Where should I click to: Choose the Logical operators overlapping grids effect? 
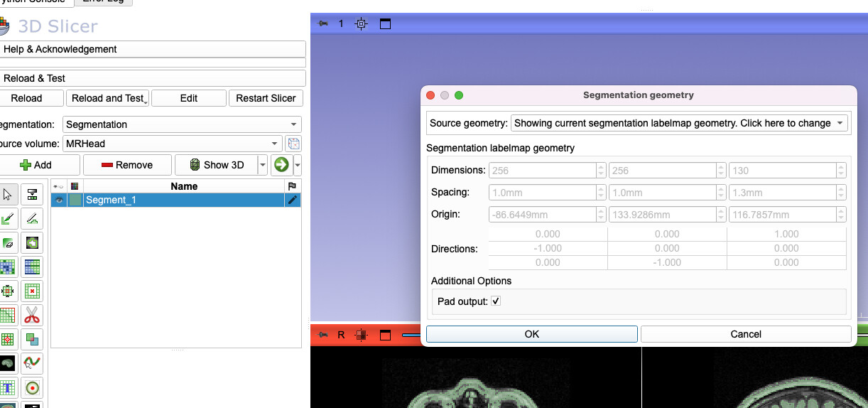point(32,339)
